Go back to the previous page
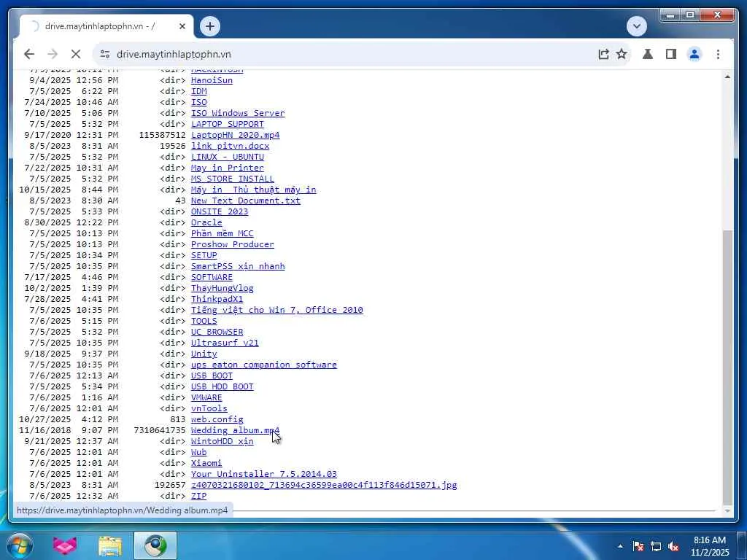Viewport: 747px width, 560px height. tap(29, 54)
